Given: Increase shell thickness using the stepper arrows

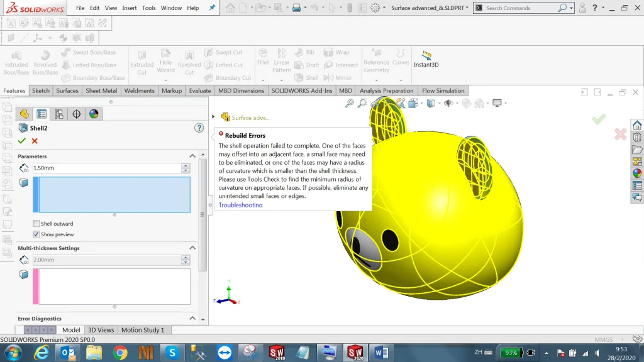Looking at the screenshot, I should (186, 165).
